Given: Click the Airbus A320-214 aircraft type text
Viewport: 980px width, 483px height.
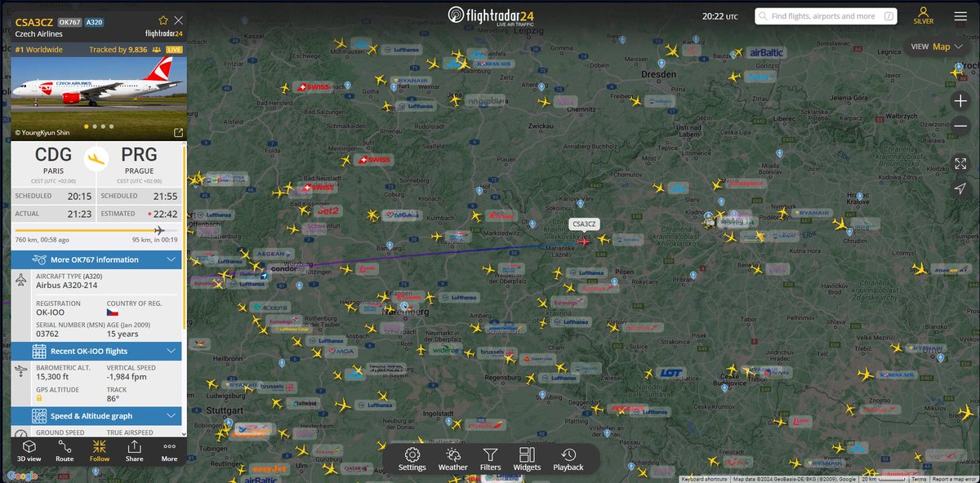Looking at the screenshot, I should (68, 286).
